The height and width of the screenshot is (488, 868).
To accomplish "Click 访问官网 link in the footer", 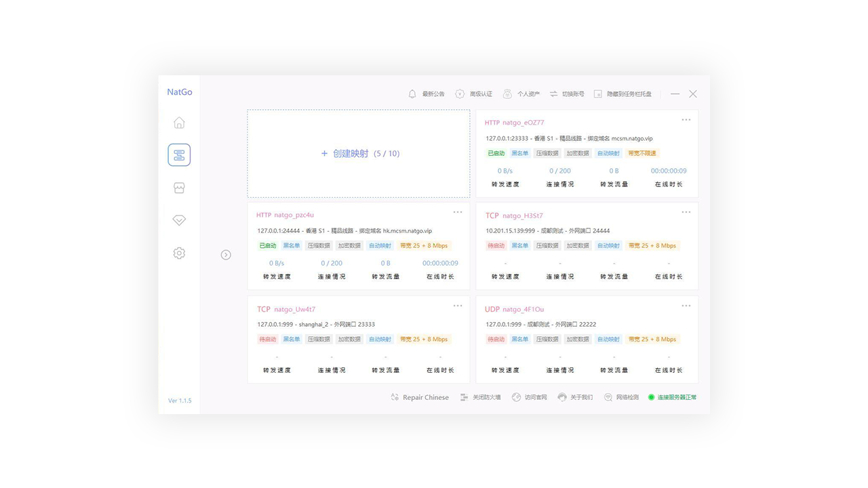I will [529, 397].
